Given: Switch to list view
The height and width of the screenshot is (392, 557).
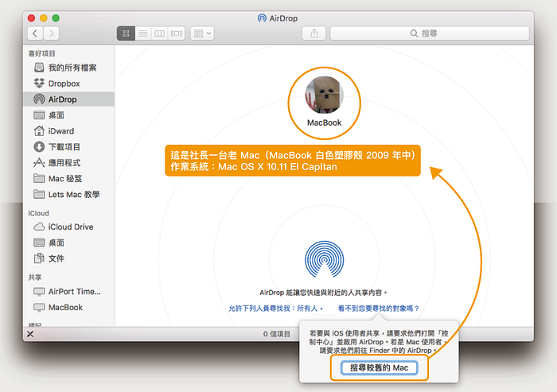Looking at the screenshot, I should (x=142, y=33).
